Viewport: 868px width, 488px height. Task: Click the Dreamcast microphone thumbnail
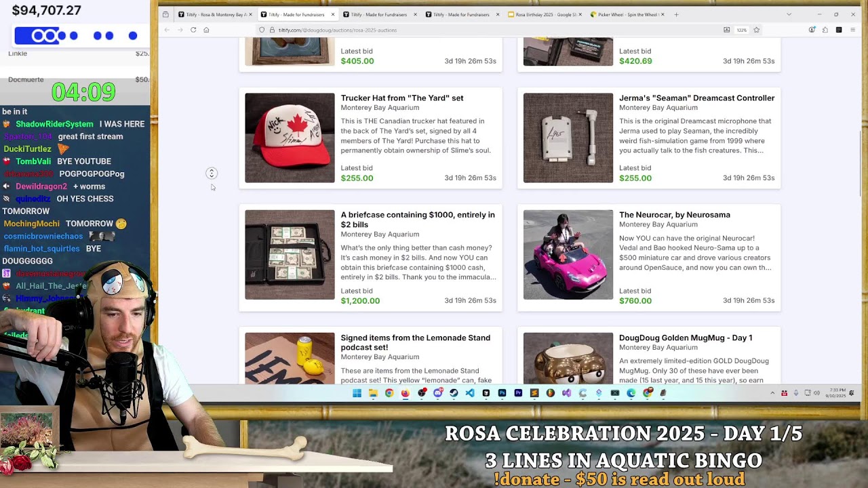[568, 138]
